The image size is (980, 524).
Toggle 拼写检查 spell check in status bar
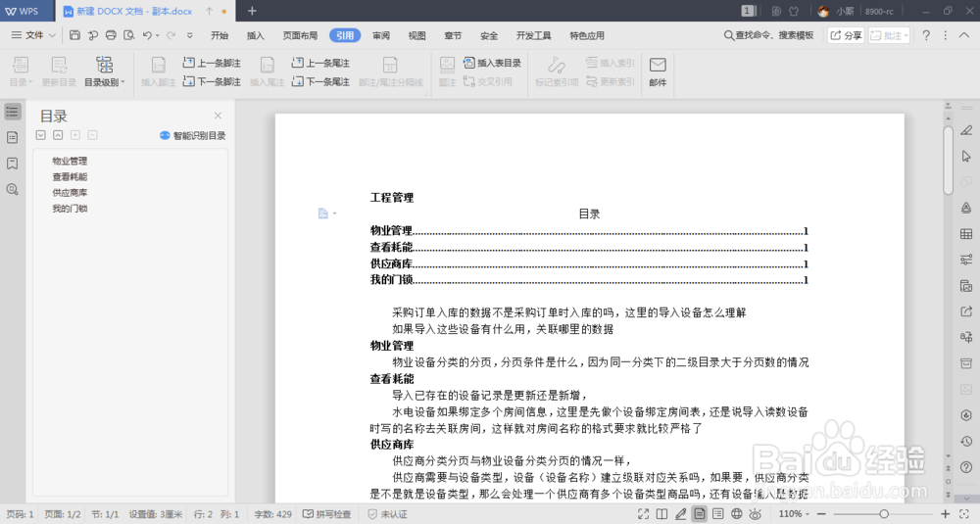click(327, 514)
